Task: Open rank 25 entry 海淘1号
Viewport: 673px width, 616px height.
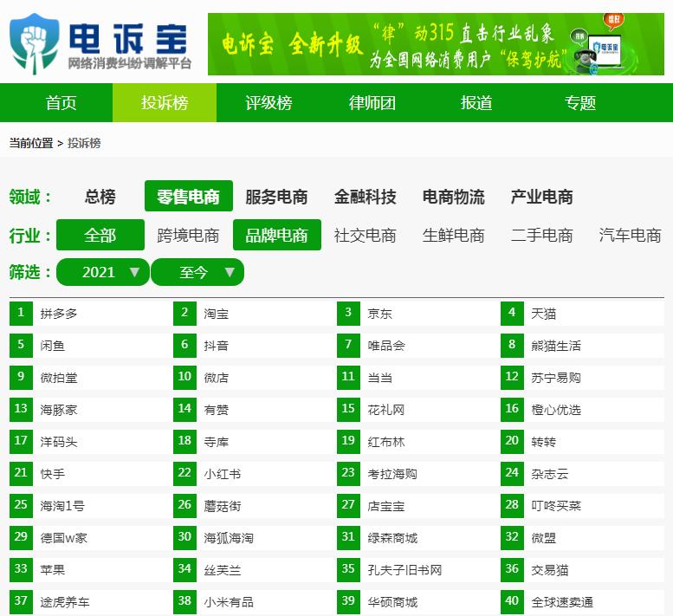Action: 62,506
